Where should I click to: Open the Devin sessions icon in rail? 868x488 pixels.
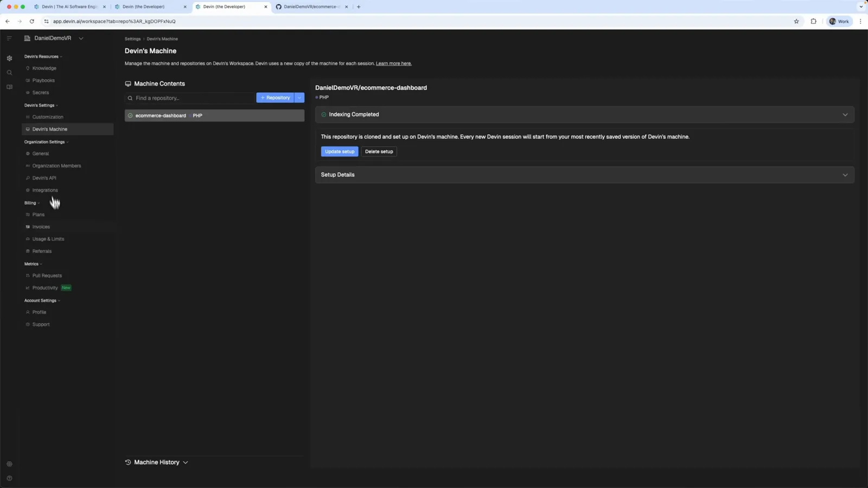tap(9, 58)
